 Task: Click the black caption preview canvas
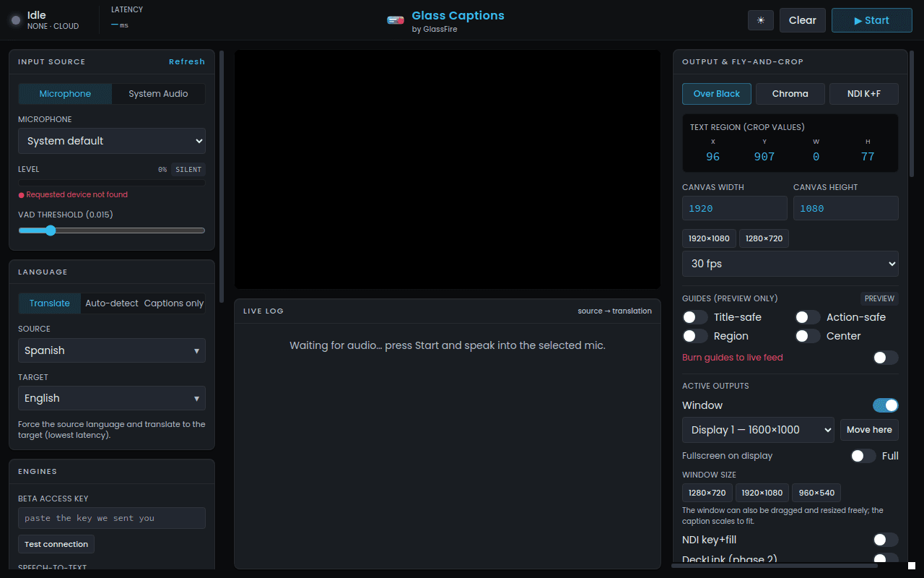point(448,170)
